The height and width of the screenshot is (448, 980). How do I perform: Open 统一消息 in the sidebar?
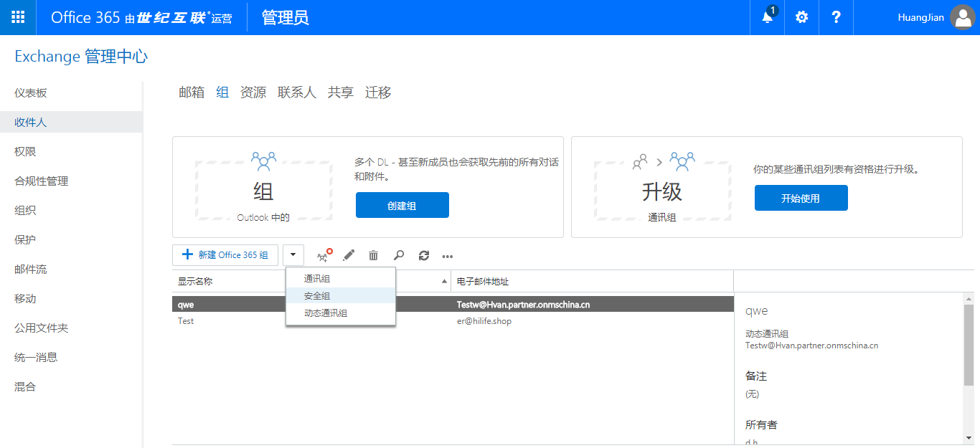[x=71, y=358]
